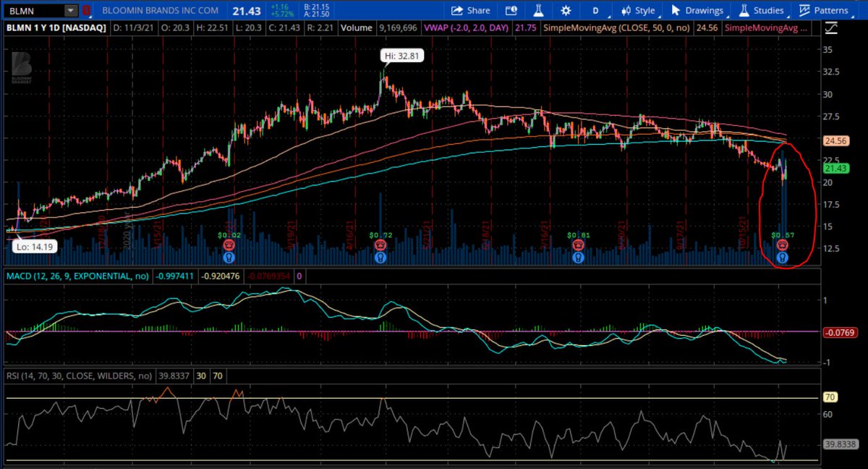Click the orange 24.56 price axis label
Screen dimensions: 868x469
coord(835,140)
